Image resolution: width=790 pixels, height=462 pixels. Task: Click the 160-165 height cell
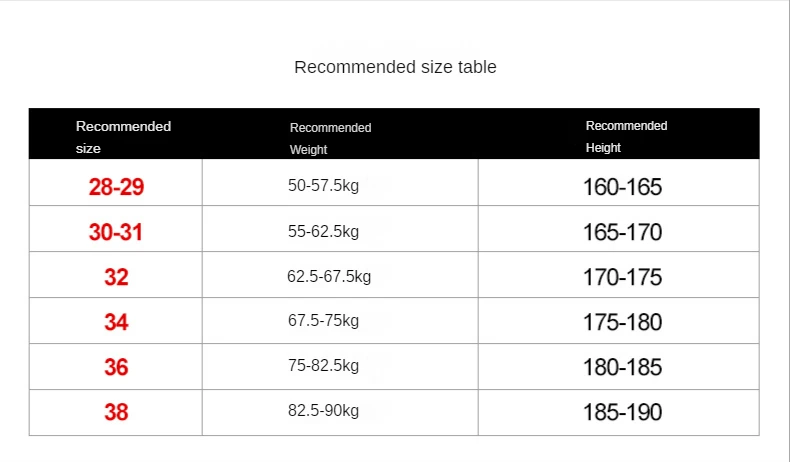point(622,187)
